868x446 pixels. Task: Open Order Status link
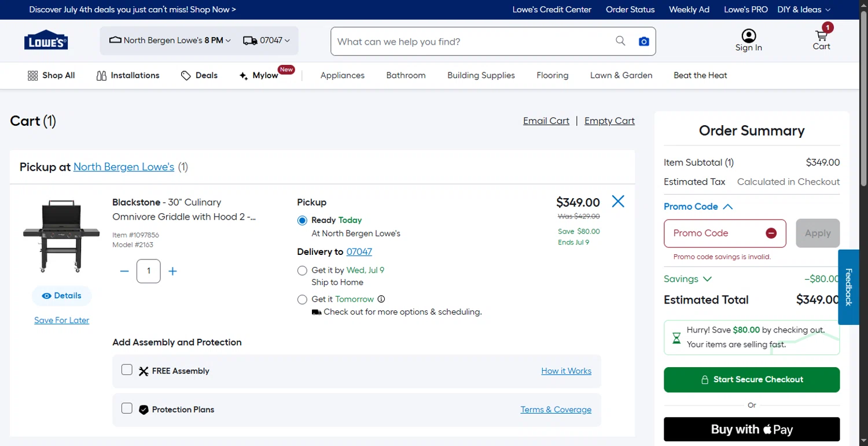click(x=630, y=9)
